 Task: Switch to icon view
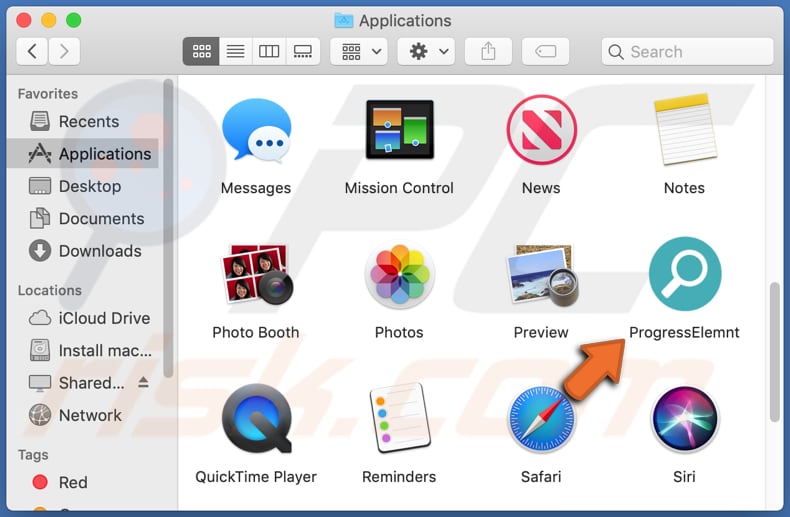click(x=201, y=51)
